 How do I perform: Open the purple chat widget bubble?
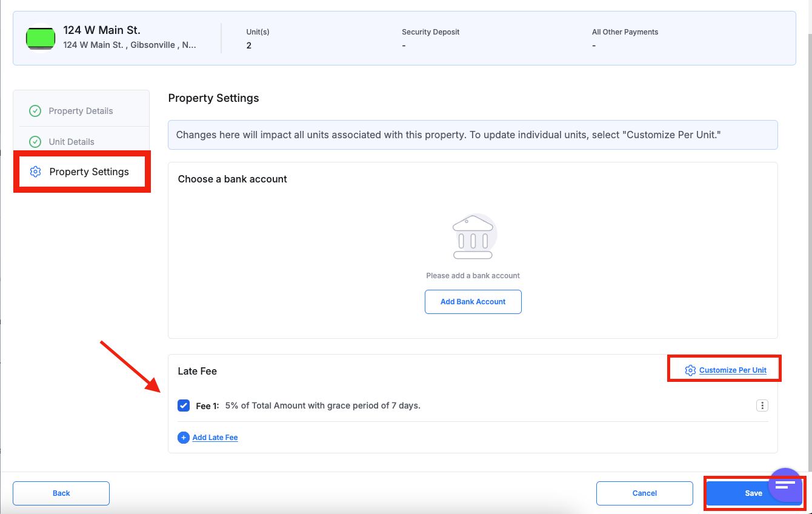[x=785, y=484]
